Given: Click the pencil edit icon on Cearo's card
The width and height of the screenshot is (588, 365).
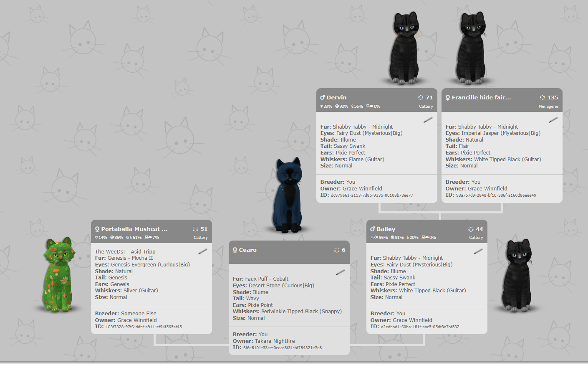Looking at the screenshot, I should point(340,272).
